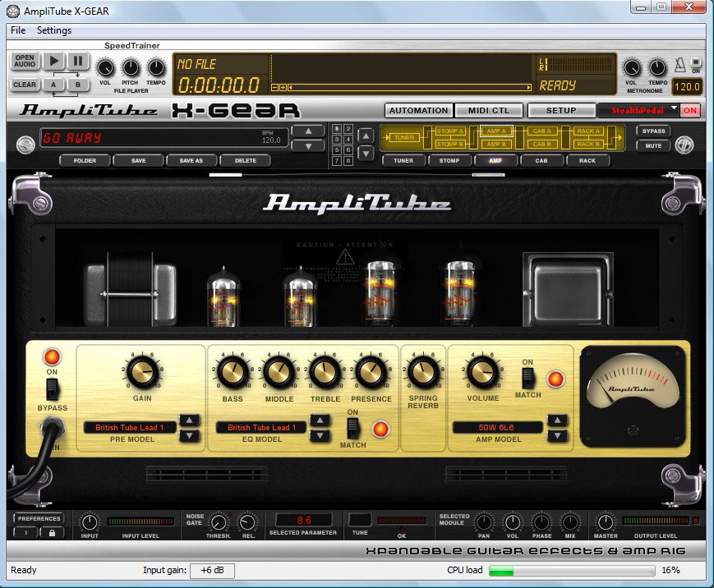Open the StealthPedal dropdown arrow
Screen dimensions: 714x588
(x=674, y=108)
